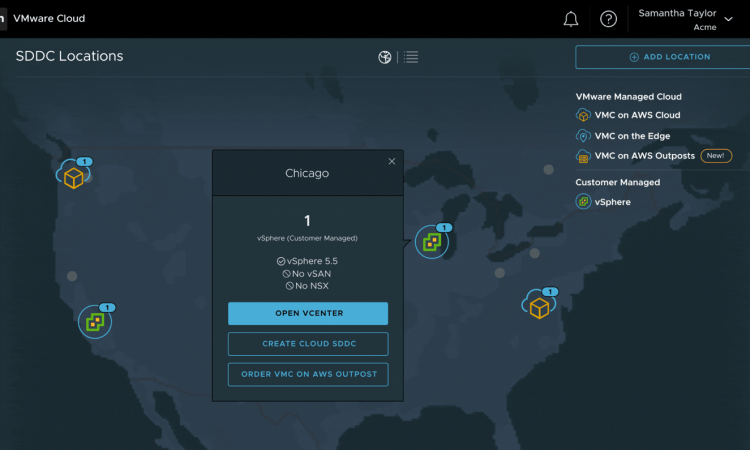750x450 pixels.
Task: Click Order VMC on AWS Outpost
Action: [x=308, y=374]
